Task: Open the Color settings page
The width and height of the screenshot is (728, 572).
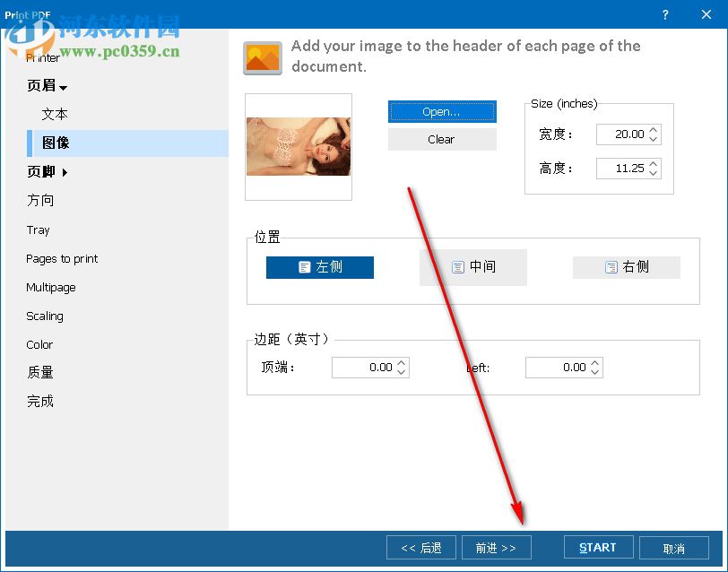Action: tap(39, 344)
